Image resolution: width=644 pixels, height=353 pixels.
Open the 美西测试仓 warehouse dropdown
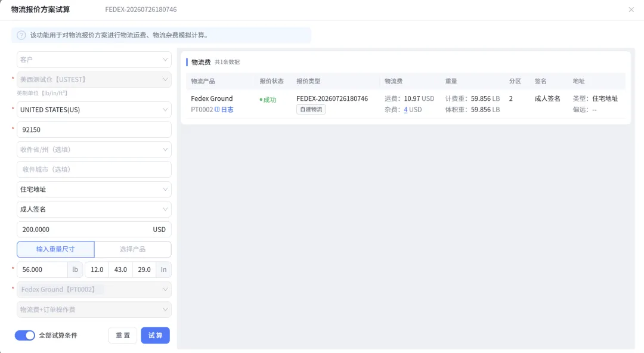click(x=94, y=79)
